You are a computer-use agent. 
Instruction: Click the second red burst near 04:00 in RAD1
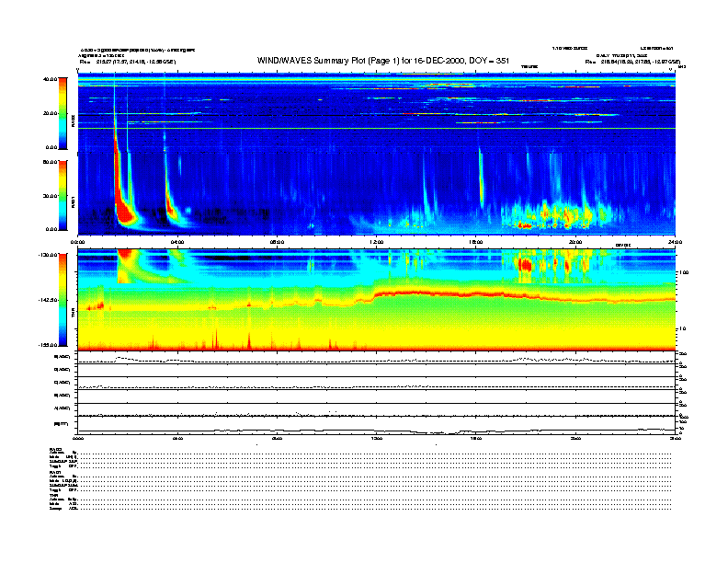(x=171, y=208)
